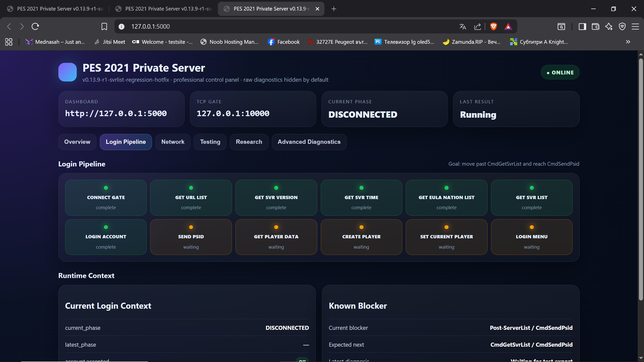Viewport: 644px width, 362px height.
Task: Select the Get SVR Version pipeline step
Action: (276, 198)
